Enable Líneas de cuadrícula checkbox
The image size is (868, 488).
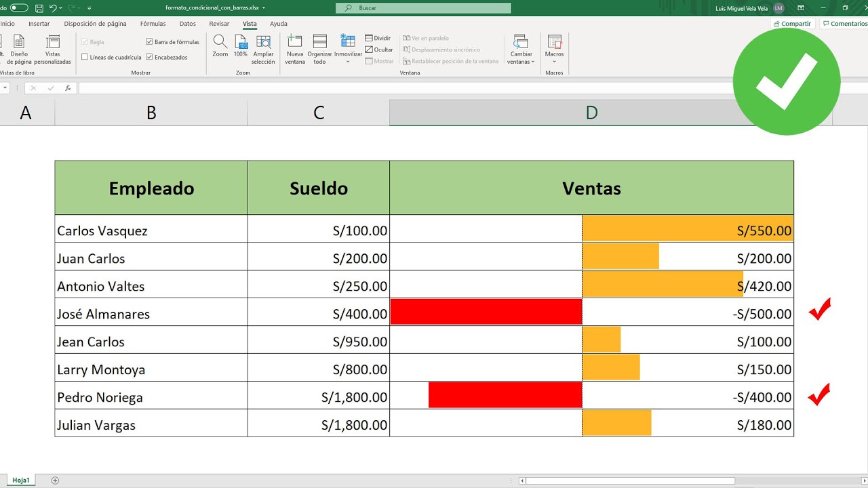click(85, 58)
